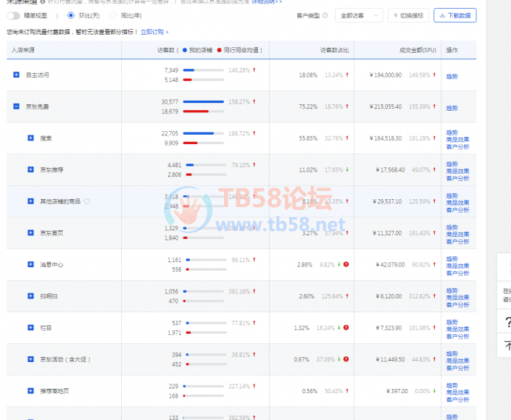Screen dimensions: 511x420
Task: Expand the 京东活动(含大促) row
Action: (30, 359)
